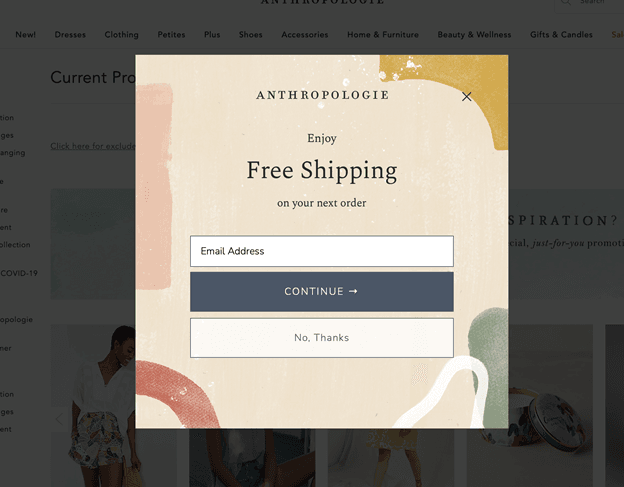
Task: Open Beauty & Wellness category
Action: [474, 35]
